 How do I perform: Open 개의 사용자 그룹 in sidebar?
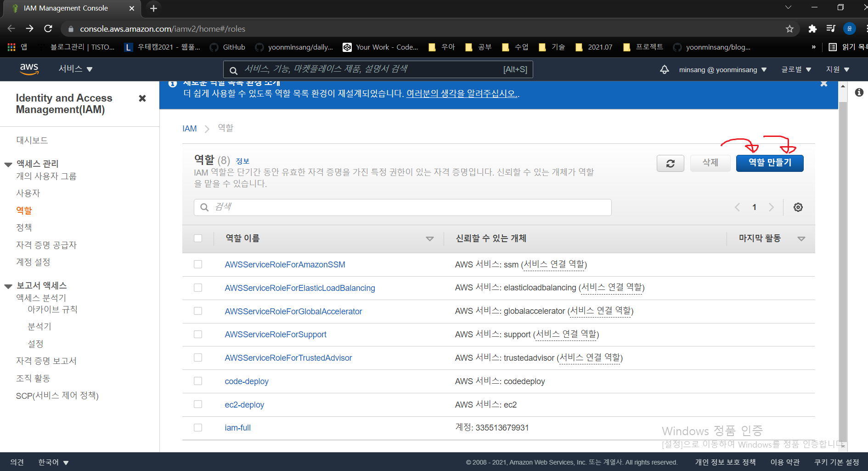[46, 176]
